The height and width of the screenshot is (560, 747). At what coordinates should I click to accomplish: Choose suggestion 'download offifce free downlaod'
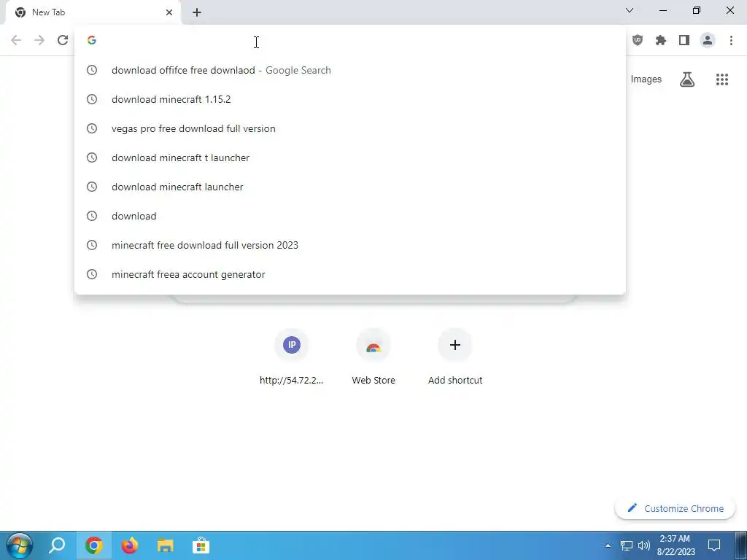click(x=350, y=71)
